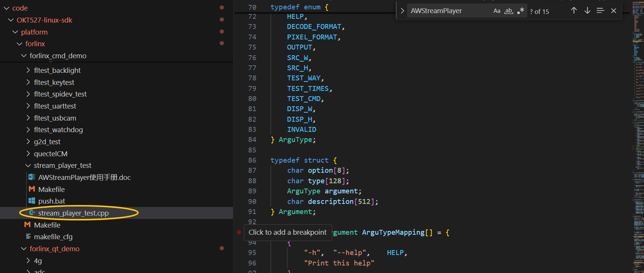Toggle Use Regular Expression option
This screenshot has height=273, width=644.
(520, 11)
